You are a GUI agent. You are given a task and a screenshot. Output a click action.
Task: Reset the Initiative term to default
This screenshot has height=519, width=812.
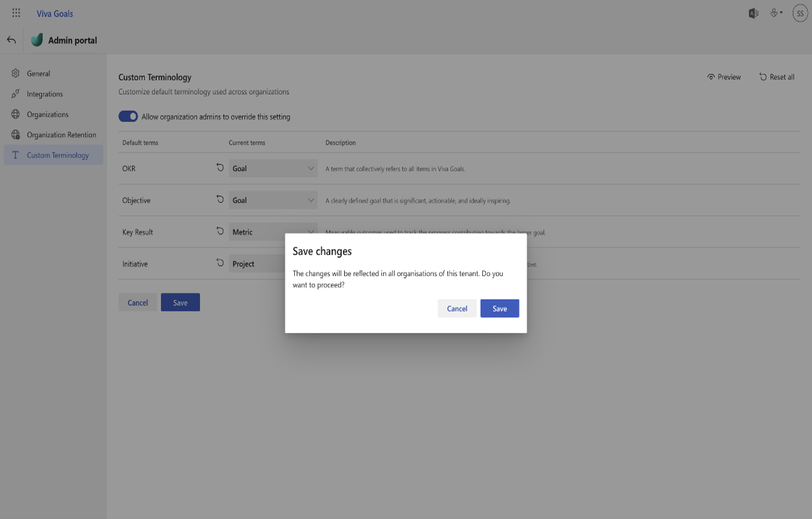click(x=220, y=263)
